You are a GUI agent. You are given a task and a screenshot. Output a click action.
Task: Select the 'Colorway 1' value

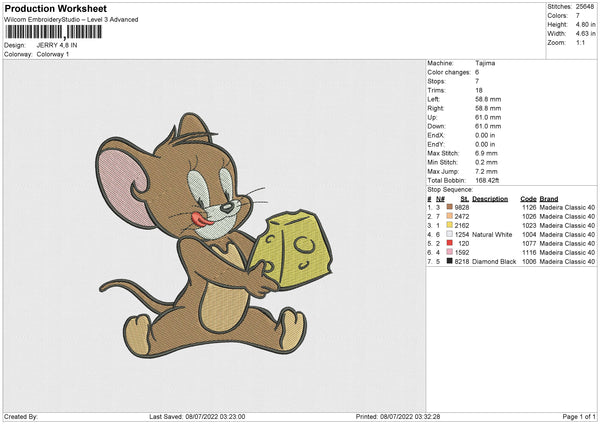pyautogui.click(x=53, y=54)
